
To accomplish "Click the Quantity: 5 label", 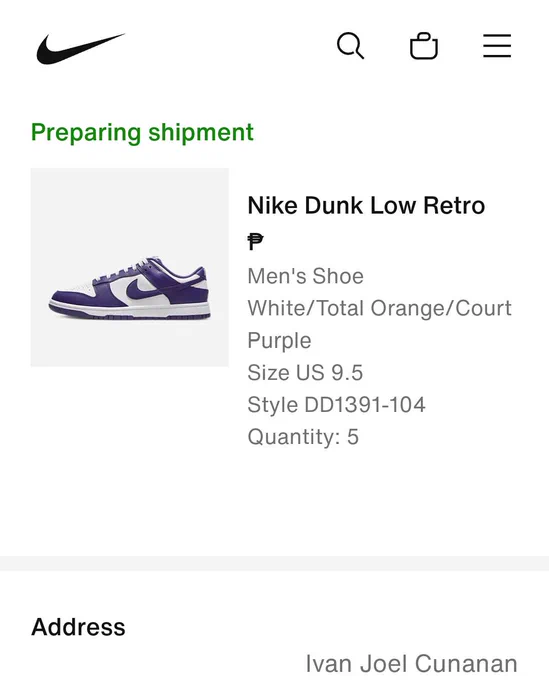I will coord(303,437).
